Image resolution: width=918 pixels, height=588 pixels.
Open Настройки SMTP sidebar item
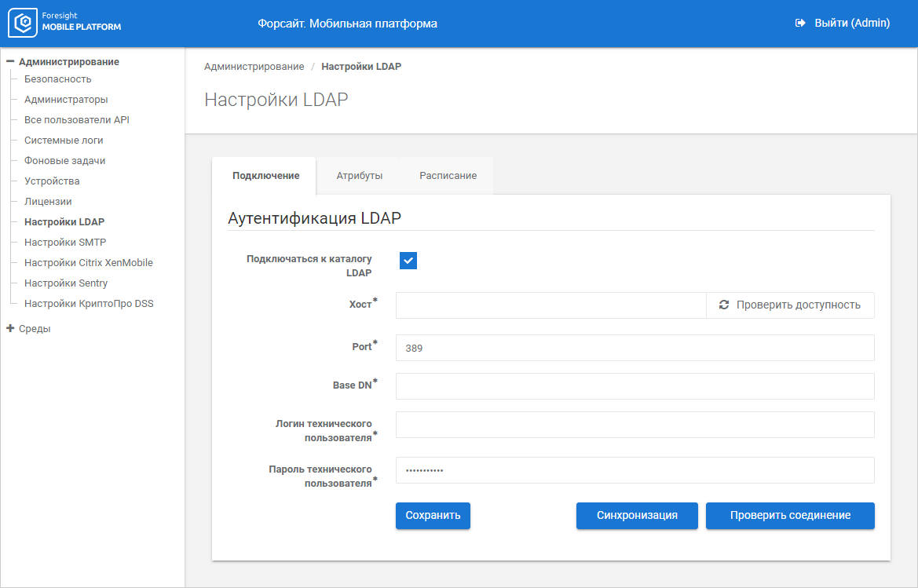coord(65,243)
